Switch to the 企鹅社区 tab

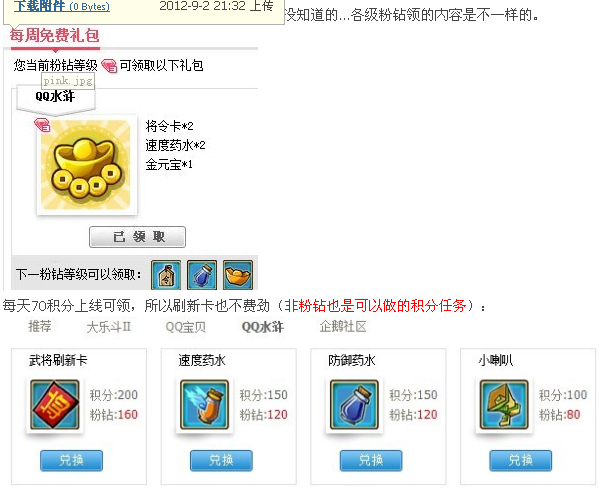(343, 327)
